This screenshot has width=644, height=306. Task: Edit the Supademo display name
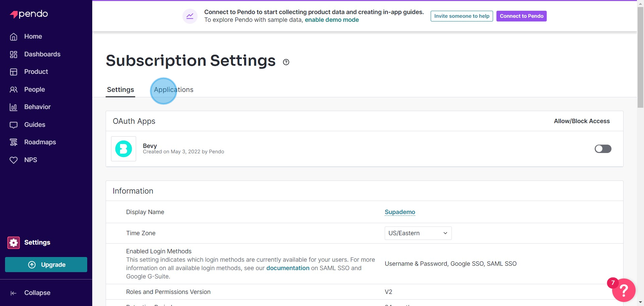click(400, 212)
